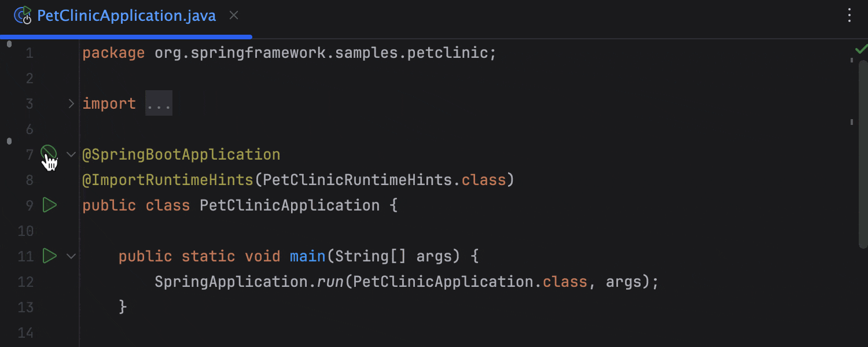Expand the folded import section via its arrow

(71, 103)
